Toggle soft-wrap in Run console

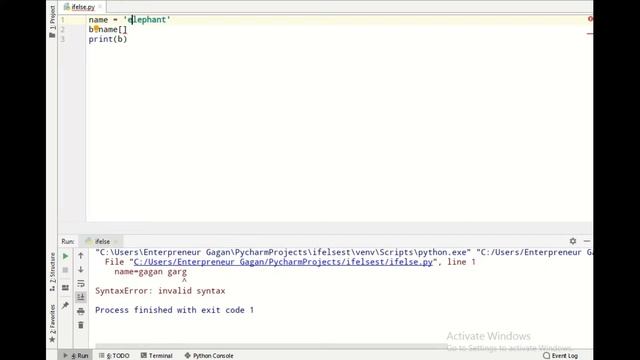[x=81, y=284]
